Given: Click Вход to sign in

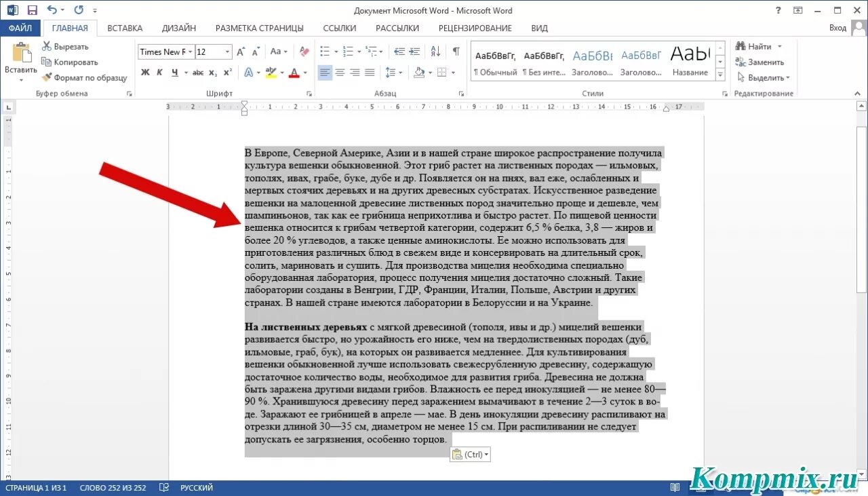Looking at the screenshot, I should click(x=837, y=28).
